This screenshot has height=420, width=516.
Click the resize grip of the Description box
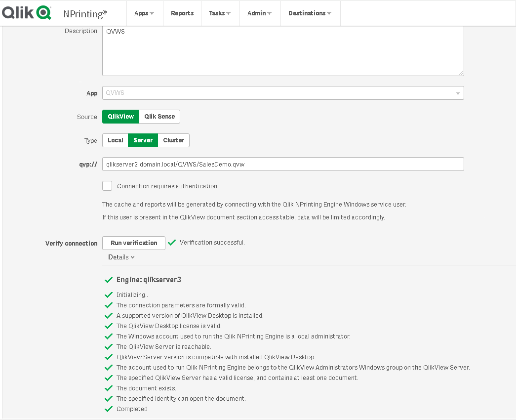(461, 73)
